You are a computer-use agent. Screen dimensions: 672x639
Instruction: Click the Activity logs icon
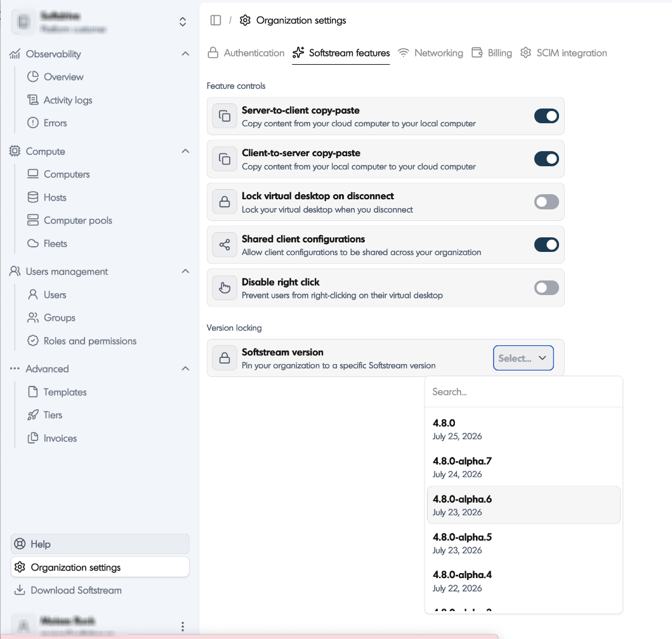click(33, 100)
